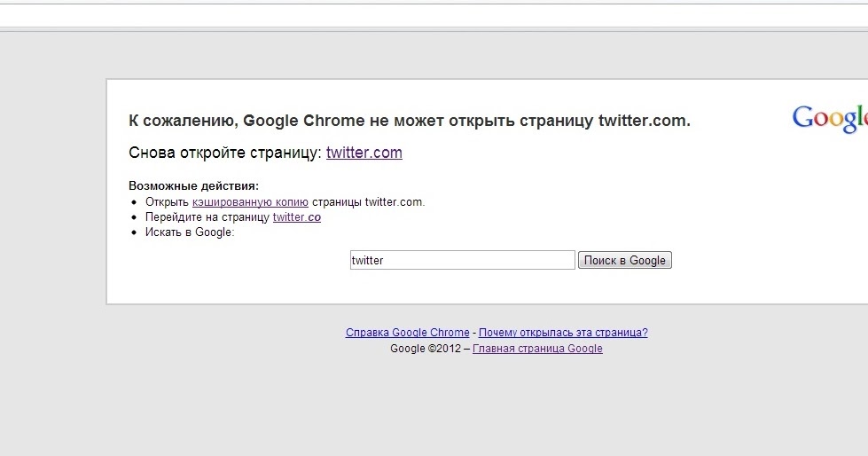Image resolution: width=868 pixels, height=456 pixels.
Task: Click the bullet point before "Открыть"
Action: coord(135,202)
